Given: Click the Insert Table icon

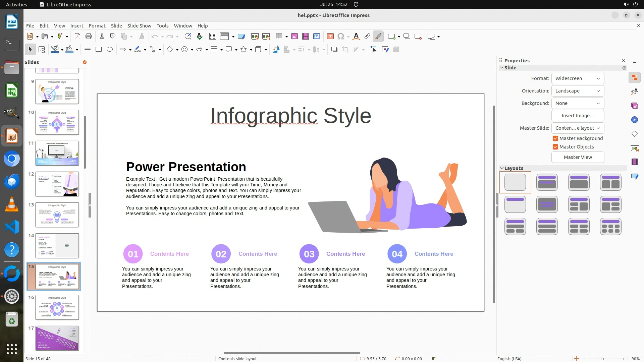Looking at the screenshot, I should [x=279, y=37].
